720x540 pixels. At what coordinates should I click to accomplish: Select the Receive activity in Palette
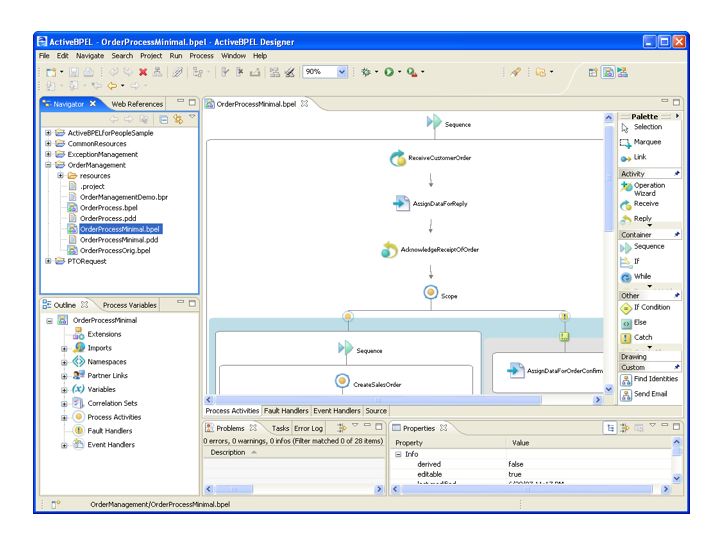click(x=640, y=204)
